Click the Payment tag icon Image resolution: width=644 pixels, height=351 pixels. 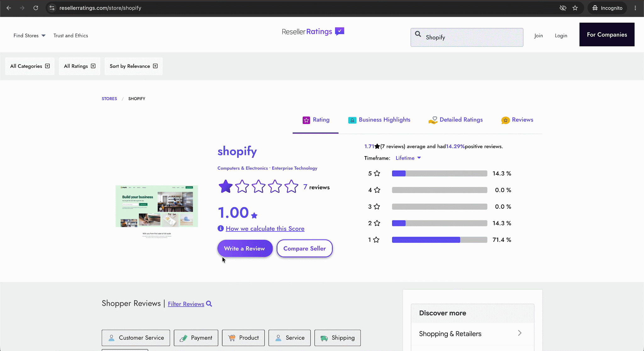(183, 338)
